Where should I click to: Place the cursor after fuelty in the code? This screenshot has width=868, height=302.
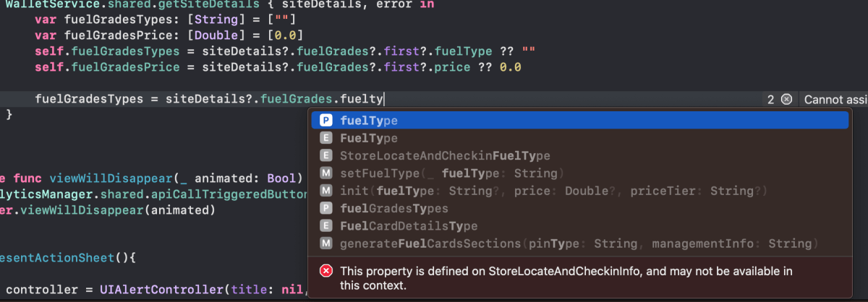click(384, 100)
